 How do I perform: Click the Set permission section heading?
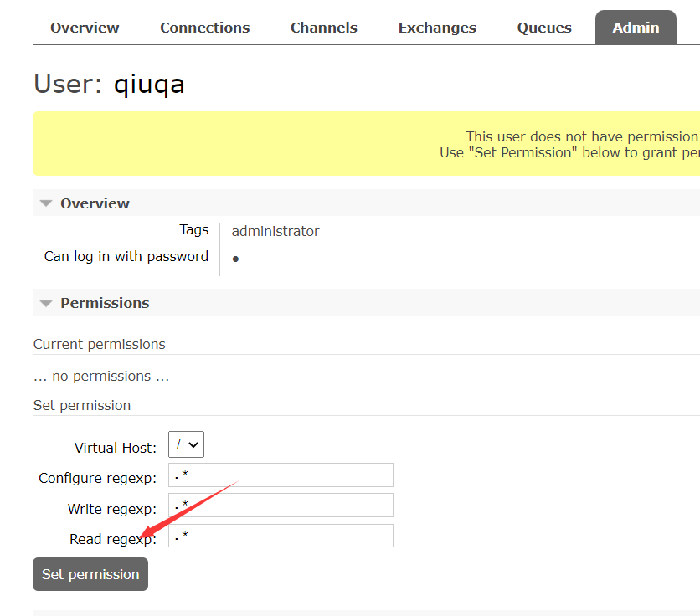pos(82,405)
